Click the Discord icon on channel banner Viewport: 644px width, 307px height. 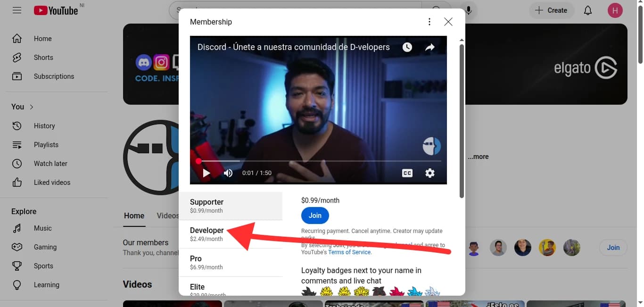[x=143, y=62]
